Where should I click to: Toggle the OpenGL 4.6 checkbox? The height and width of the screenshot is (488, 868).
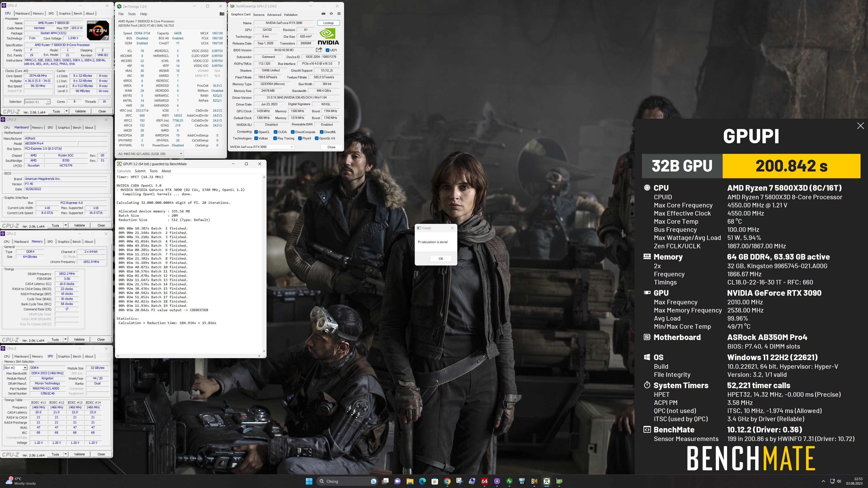tap(316, 138)
